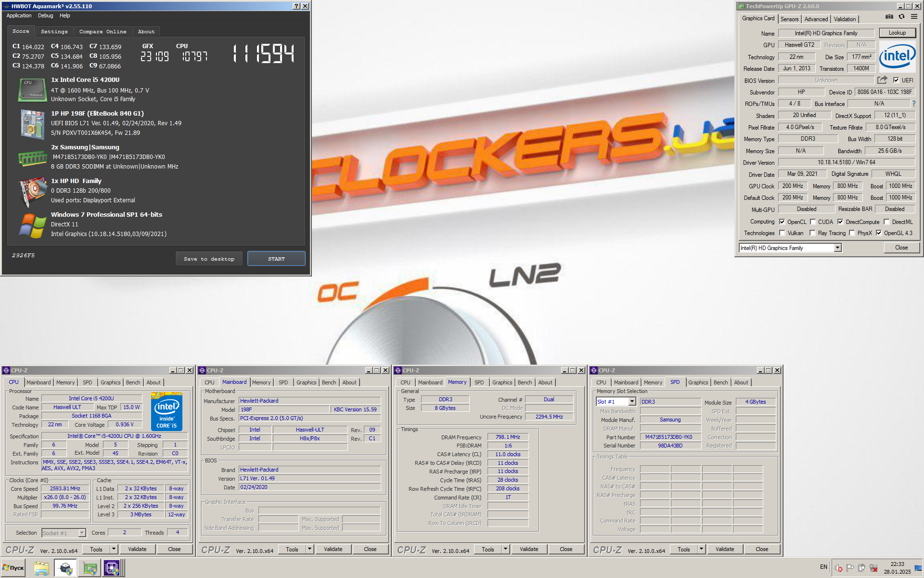The height and width of the screenshot is (578, 924).
Task: Open the Application menu in Aquamark
Action: pyautogui.click(x=19, y=16)
